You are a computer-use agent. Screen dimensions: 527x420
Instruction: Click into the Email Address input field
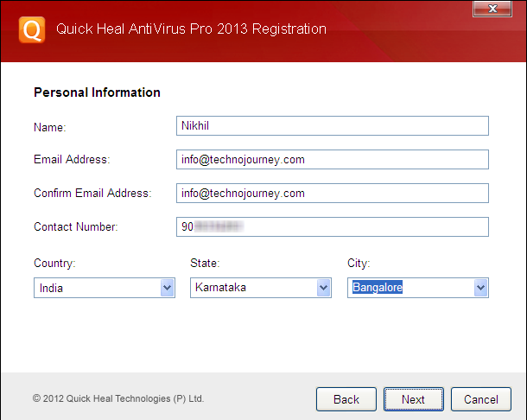click(333, 159)
